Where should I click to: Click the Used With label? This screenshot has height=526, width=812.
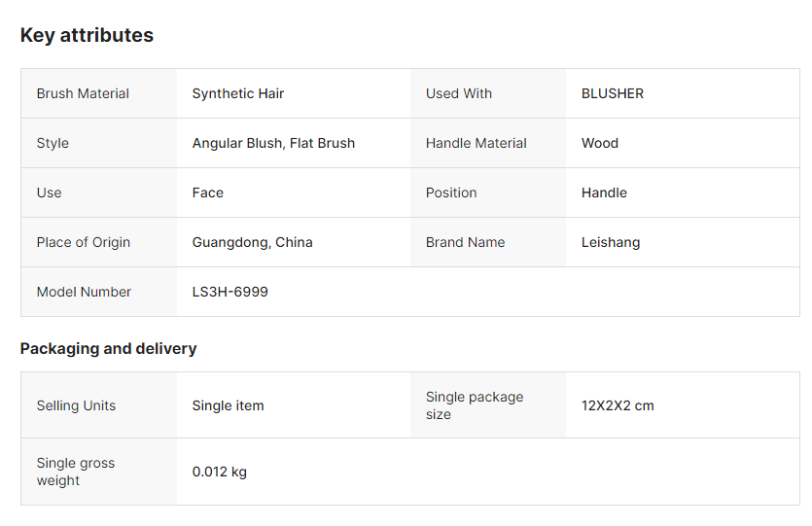459,93
